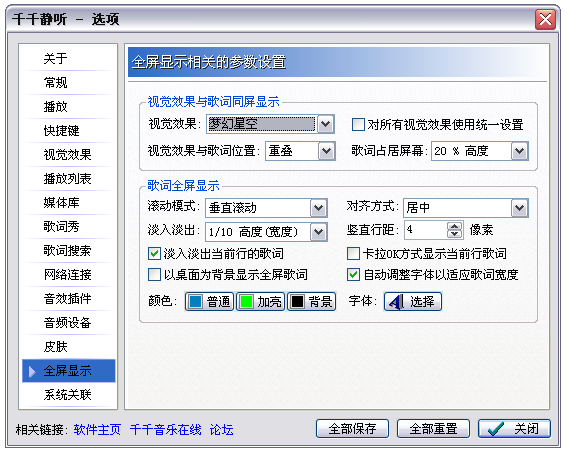Expand the 视觉效果 梦幻星空 dropdown

click(325, 124)
